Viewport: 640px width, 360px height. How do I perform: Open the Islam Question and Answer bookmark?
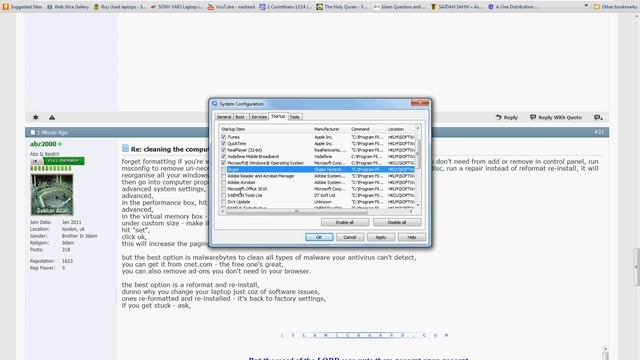399,7
